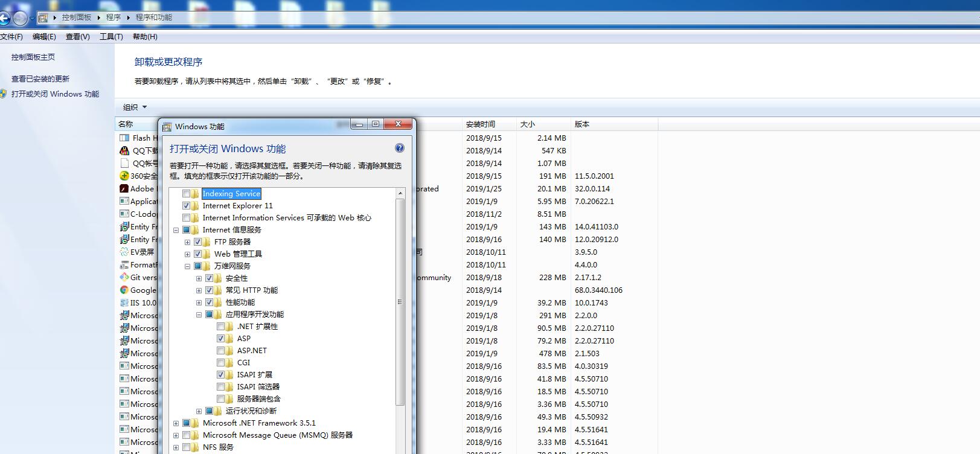Screen dimensions: 980x454
Task: Click the Adobe program icon in the list
Action: [x=124, y=188]
